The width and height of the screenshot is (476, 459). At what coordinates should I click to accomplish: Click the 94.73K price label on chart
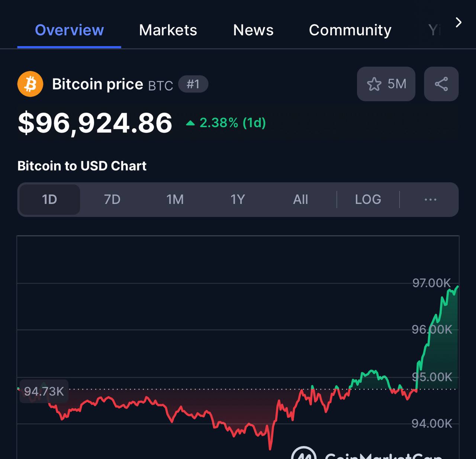click(44, 391)
